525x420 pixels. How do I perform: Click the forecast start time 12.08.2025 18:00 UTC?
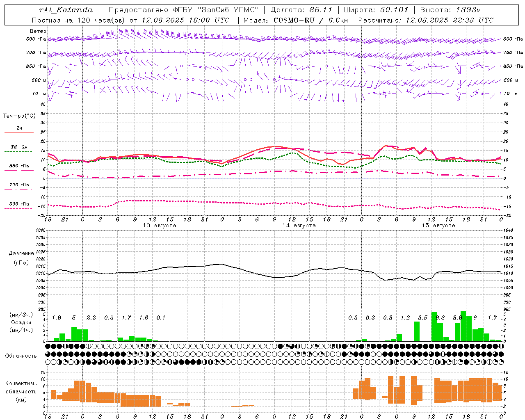pos(185,20)
